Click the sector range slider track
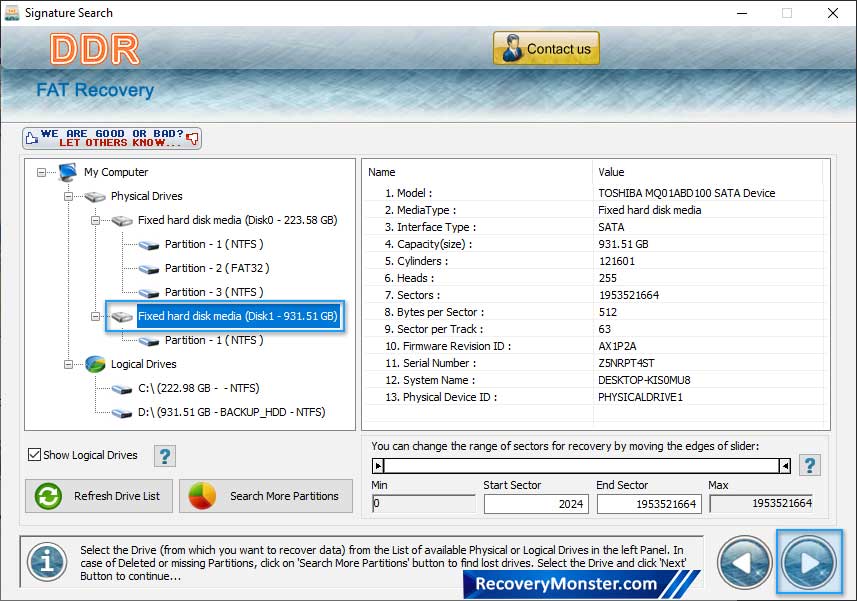 [582, 466]
